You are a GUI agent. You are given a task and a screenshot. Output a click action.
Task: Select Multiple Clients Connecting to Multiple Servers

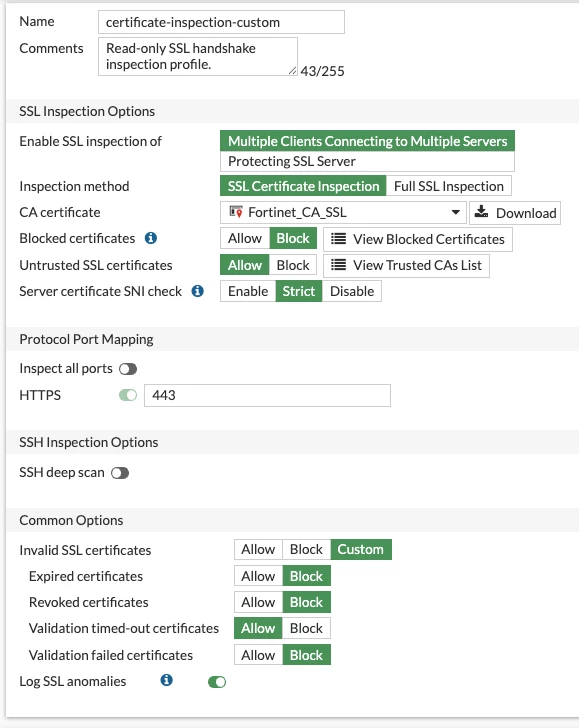367,141
